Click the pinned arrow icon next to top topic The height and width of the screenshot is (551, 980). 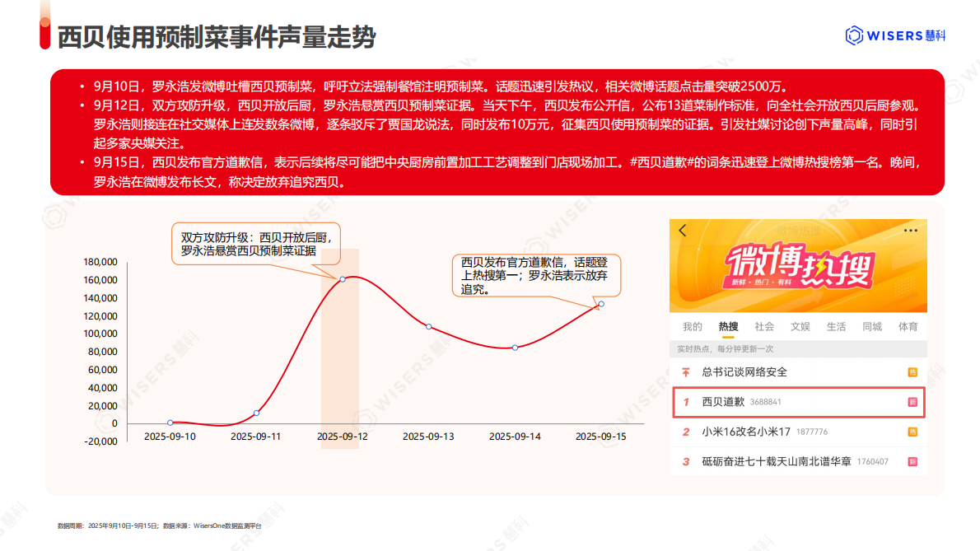pyautogui.click(x=684, y=371)
